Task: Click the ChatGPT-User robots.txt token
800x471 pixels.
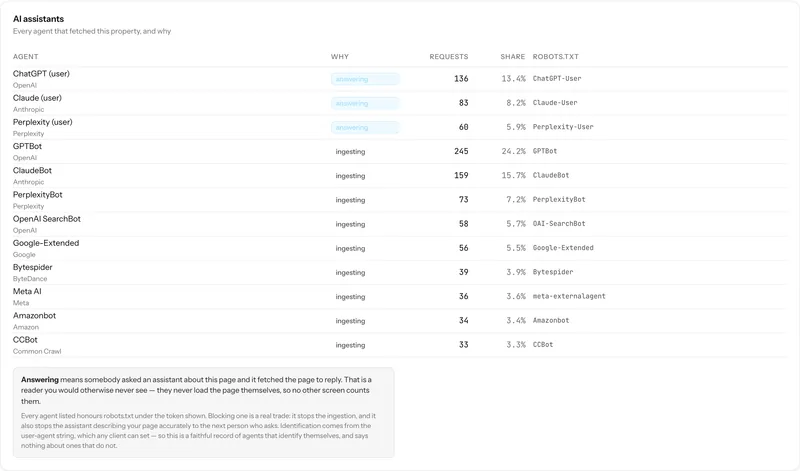Action: pos(557,79)
